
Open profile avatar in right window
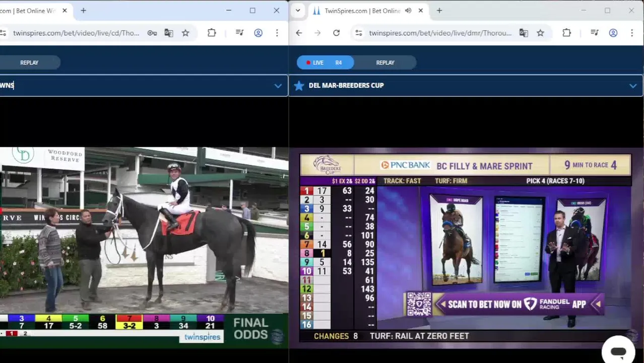(x=613, y=33)
